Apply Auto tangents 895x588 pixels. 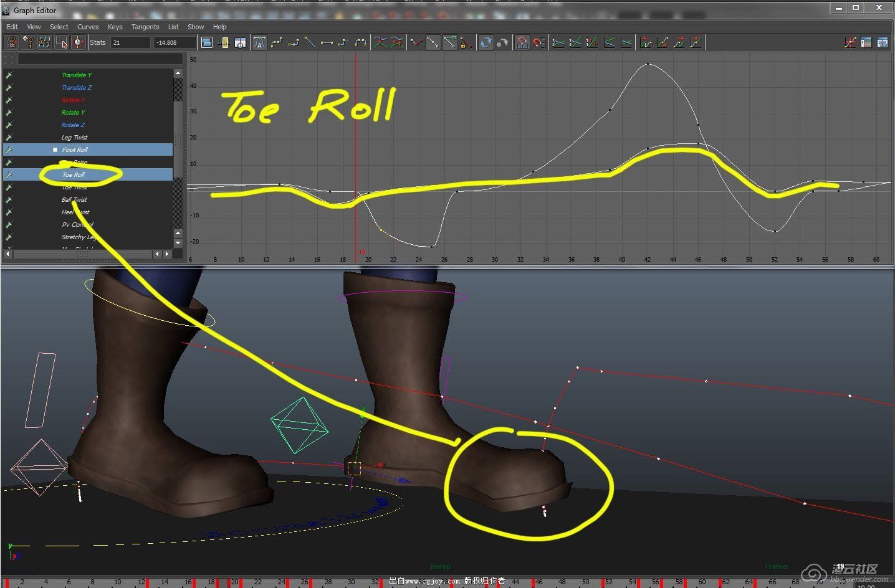click(260, 42)
